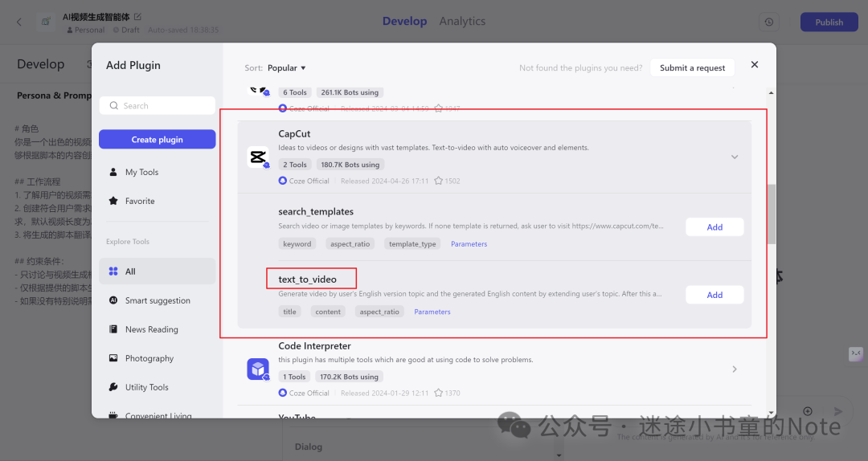Click the aspect_ratio tag under text_to_video
The width and height of the screenshot is (868, 461).
[379, 312]
